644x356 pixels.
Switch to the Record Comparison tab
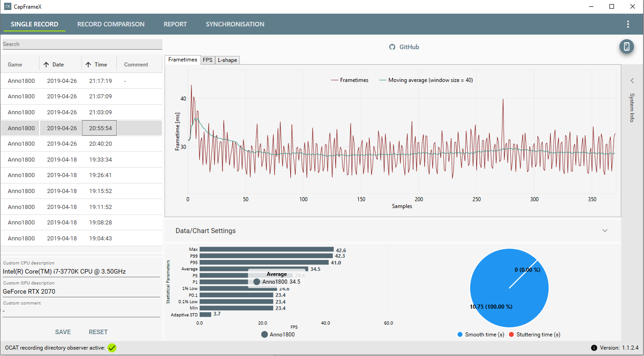click(111, 24)
